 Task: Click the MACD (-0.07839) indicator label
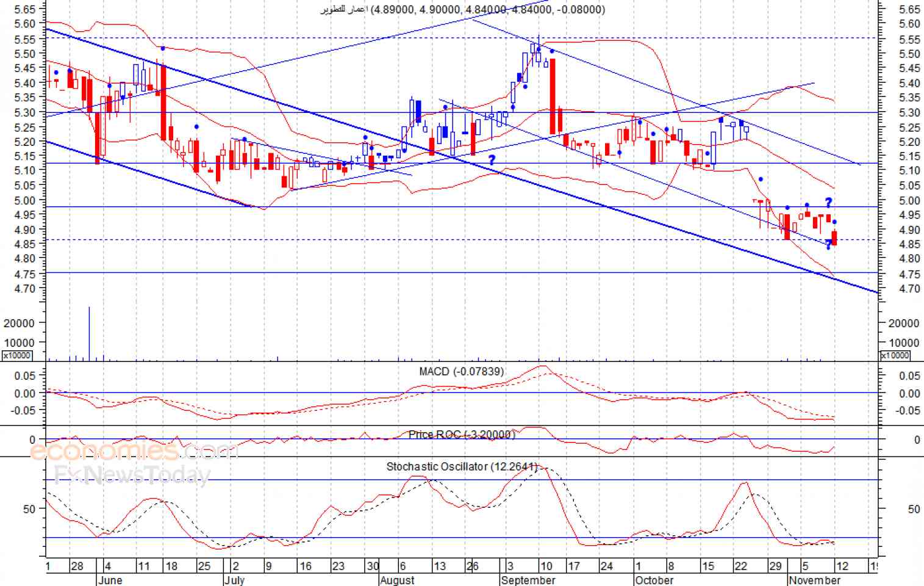tap(462, 372)
